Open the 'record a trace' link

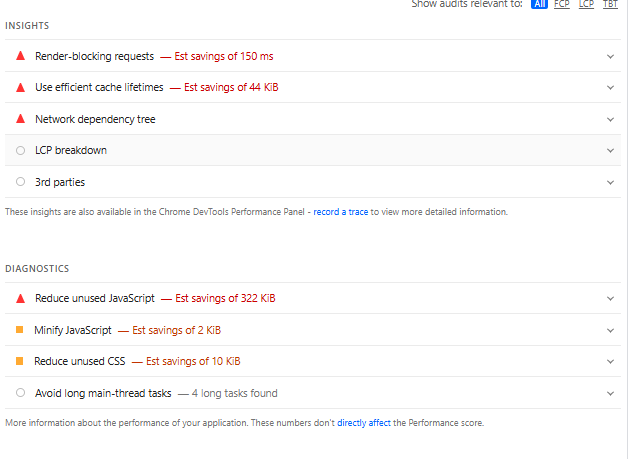[340, 212]
